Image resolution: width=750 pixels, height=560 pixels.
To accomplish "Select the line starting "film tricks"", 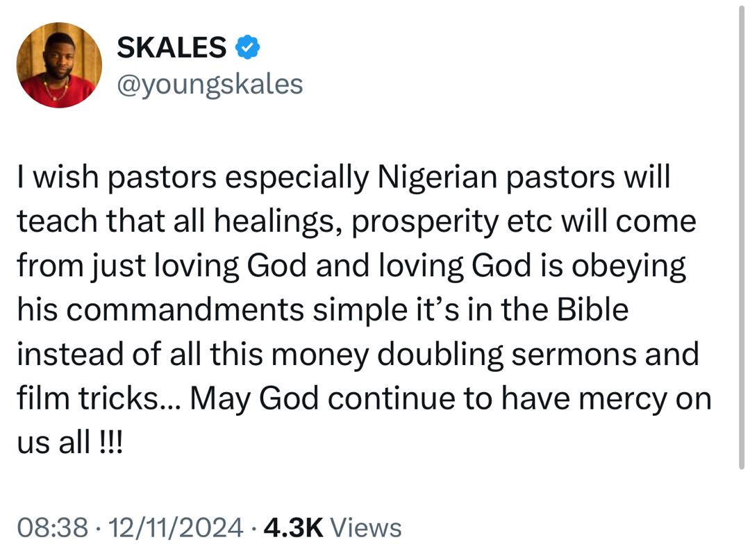I will click(x=364, y=399).
